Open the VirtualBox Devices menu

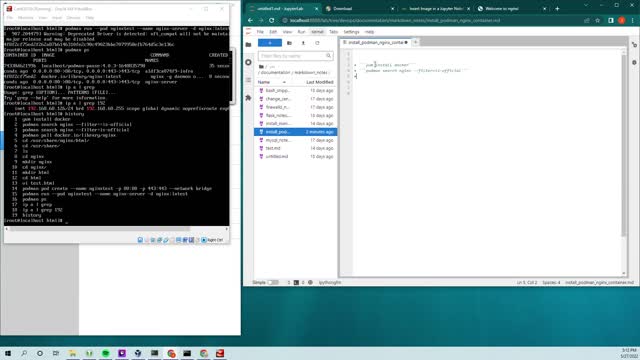pyautogui.click(x=73, y=18)
